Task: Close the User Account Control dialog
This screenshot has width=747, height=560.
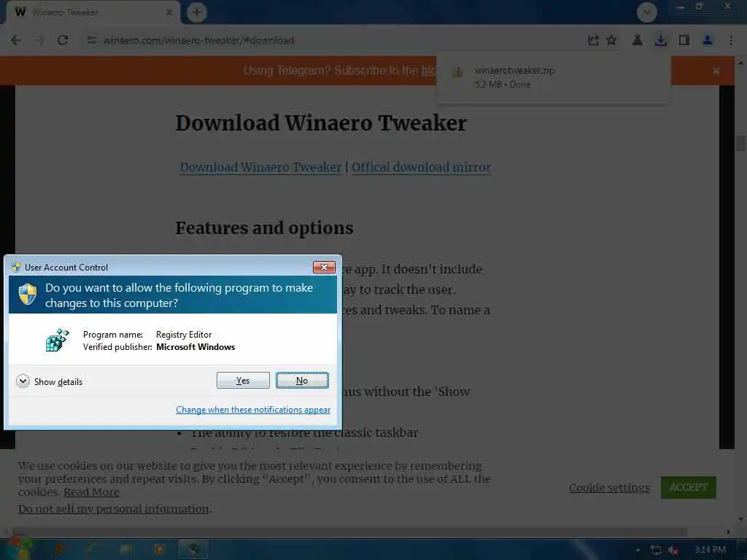Action: (x=324, y=267)
